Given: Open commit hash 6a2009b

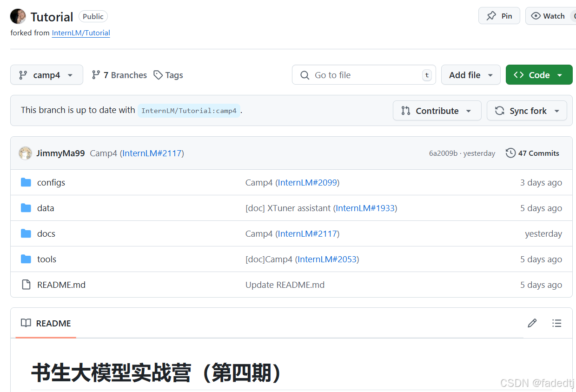Looking at the screenshot, I should [x=443, y=153].
